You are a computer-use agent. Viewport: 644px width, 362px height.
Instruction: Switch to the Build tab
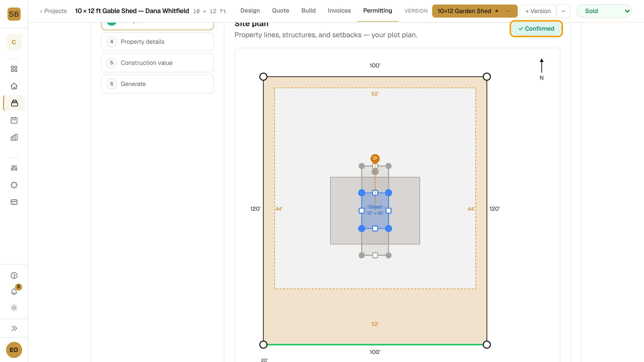pos(308,11)
